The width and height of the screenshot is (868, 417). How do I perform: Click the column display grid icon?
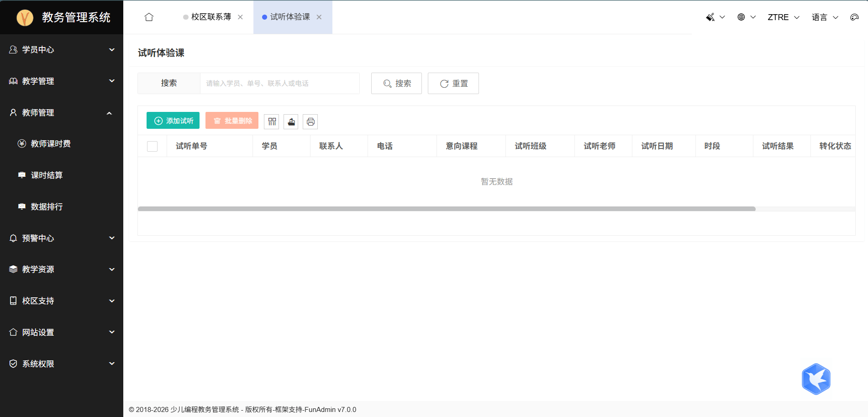[x=272, y=121]
